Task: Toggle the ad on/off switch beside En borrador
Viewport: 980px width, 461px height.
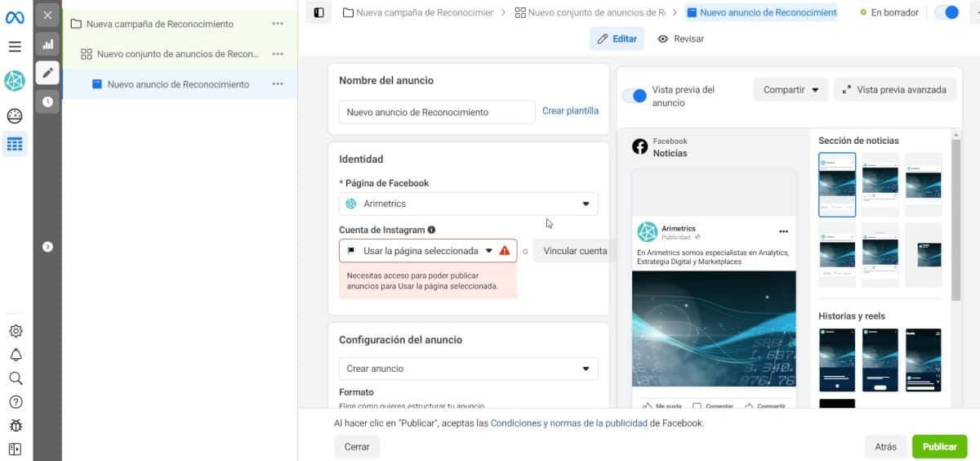Action: coord(946,12)
